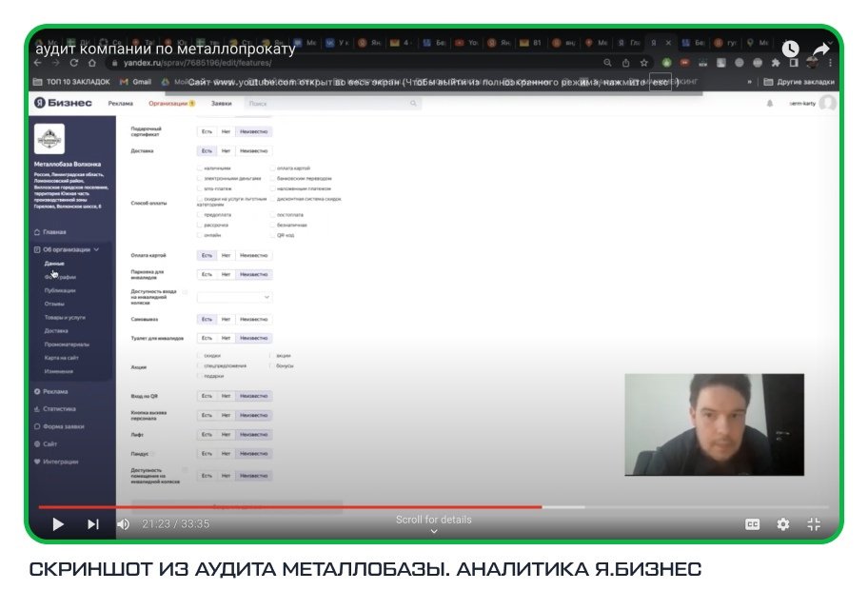The image size is (868, 610).
Task: Open Интеграции in the sidebar
Action: tap(56, 462)
